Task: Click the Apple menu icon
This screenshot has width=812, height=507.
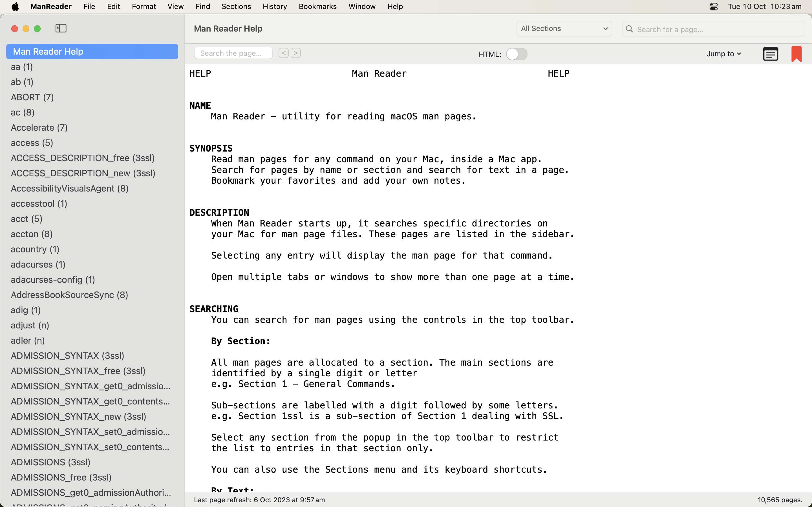Action: (15, 6)
